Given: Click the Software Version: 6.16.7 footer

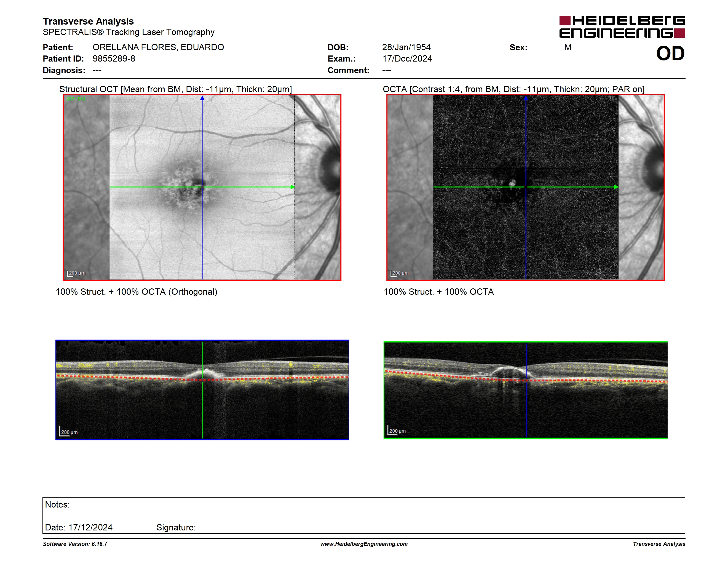Looking at the screenshot, I should (75, 544).
